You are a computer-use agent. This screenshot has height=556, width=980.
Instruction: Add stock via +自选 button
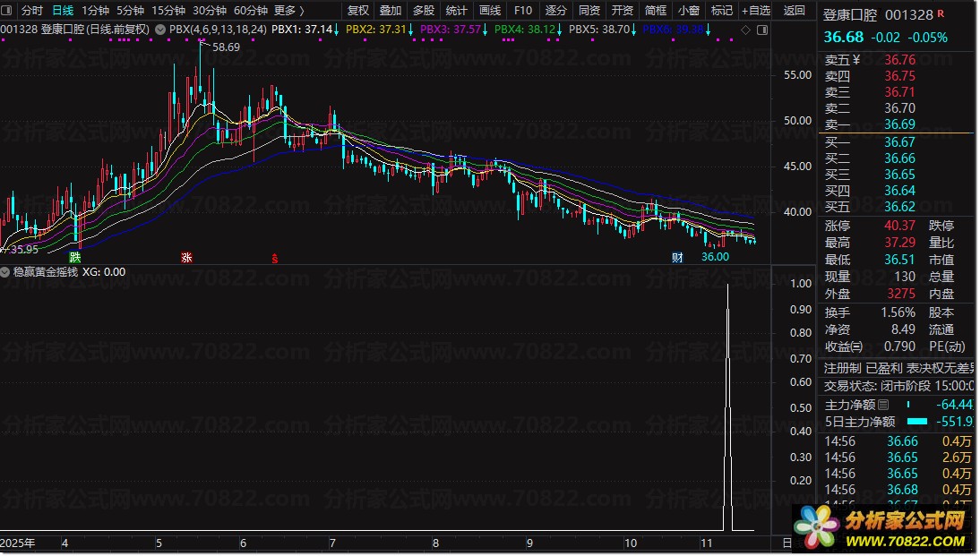756,10
